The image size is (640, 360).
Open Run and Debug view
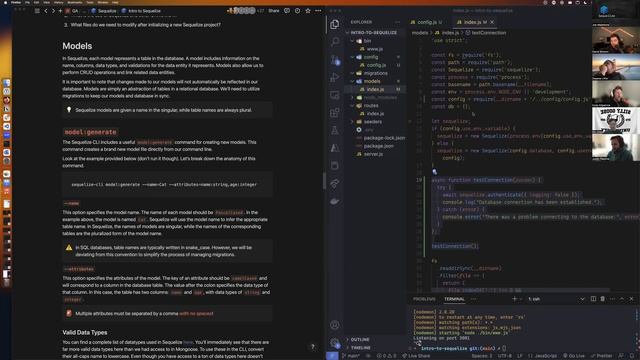[x=335, y=77]
